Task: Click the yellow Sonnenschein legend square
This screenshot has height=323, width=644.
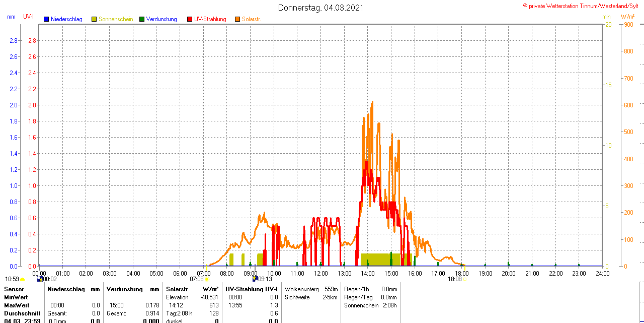Action: pos(94,19)
